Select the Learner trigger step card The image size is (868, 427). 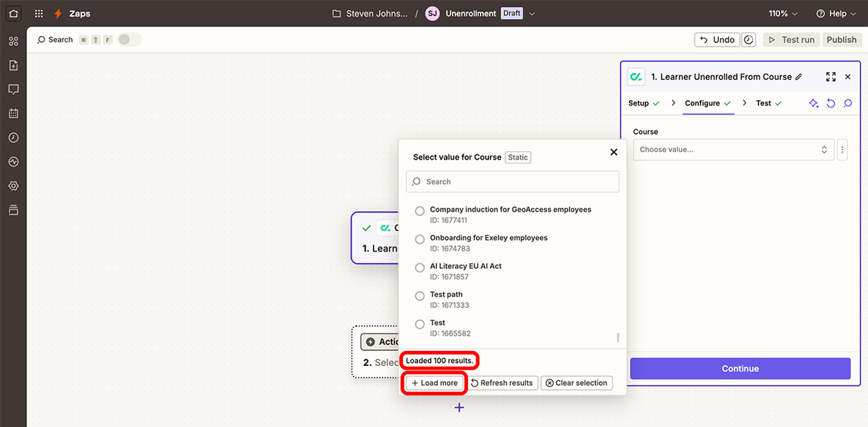coord(374,238)
